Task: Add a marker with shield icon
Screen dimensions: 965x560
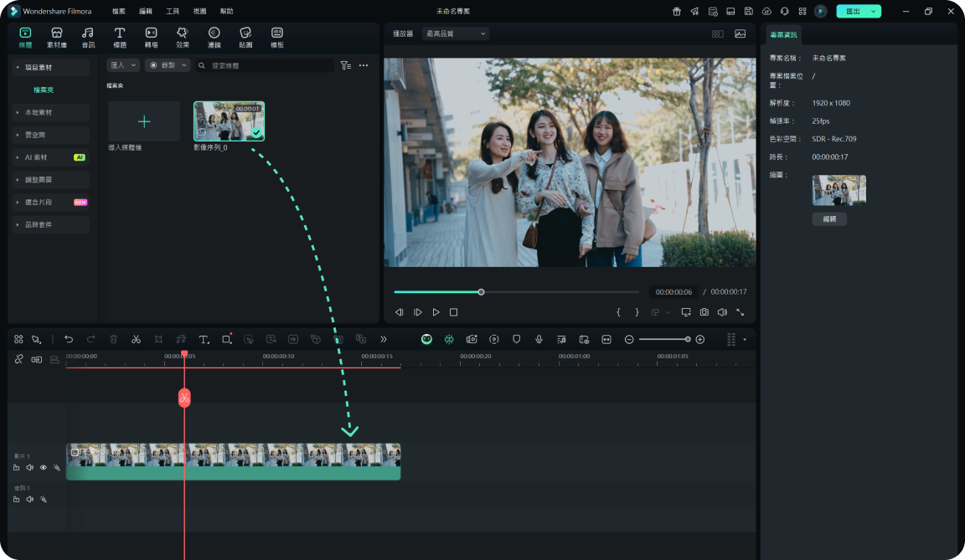Action: click(x=516, y=339)
